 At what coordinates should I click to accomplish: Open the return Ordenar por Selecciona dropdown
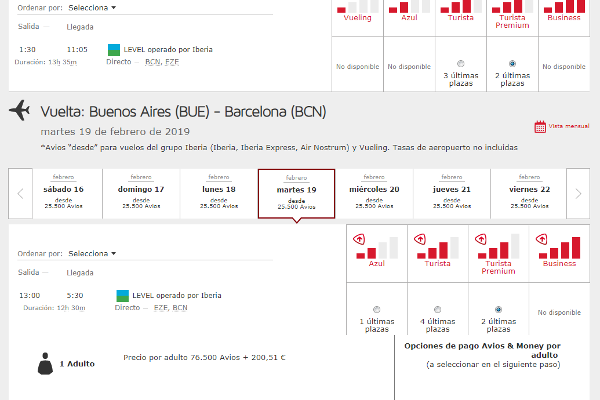click(92, 253)
